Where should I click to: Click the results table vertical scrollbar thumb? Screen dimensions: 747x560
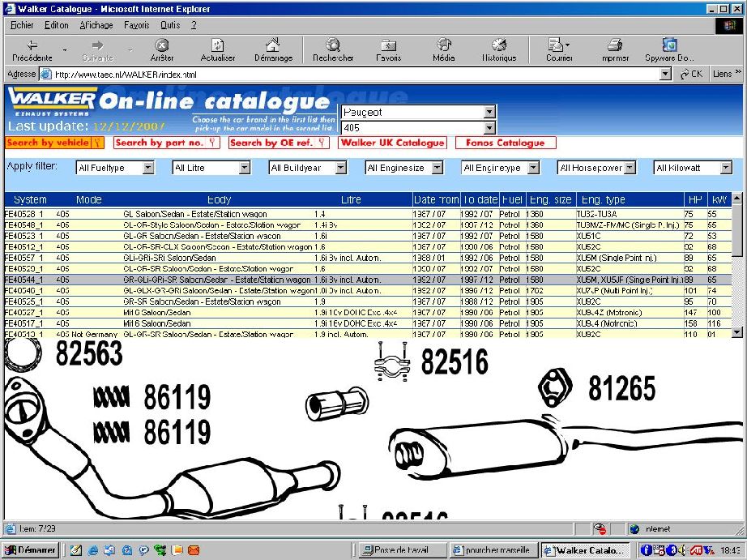(x=736, y=230)
